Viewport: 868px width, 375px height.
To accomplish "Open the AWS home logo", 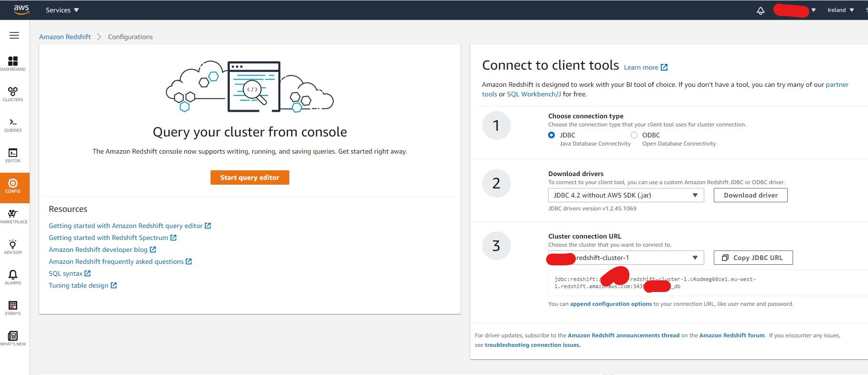I will pyautogui.click(x=21, y=10).
